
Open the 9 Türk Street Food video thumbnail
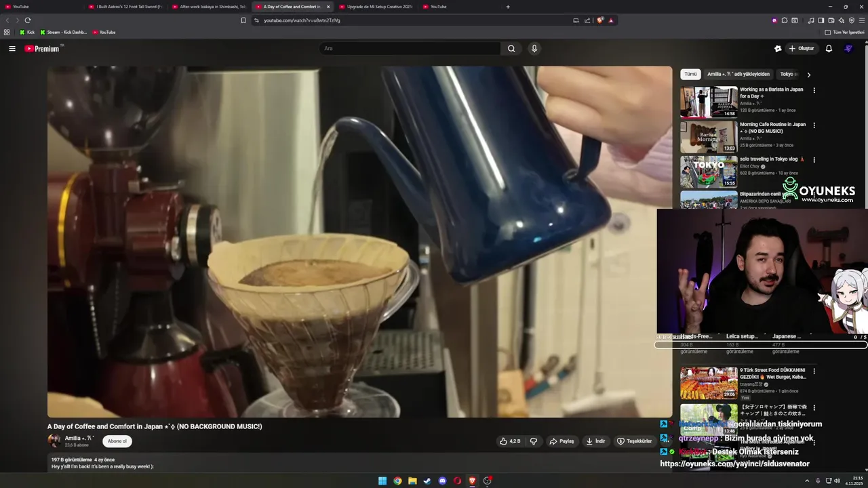tap(709, 383)
